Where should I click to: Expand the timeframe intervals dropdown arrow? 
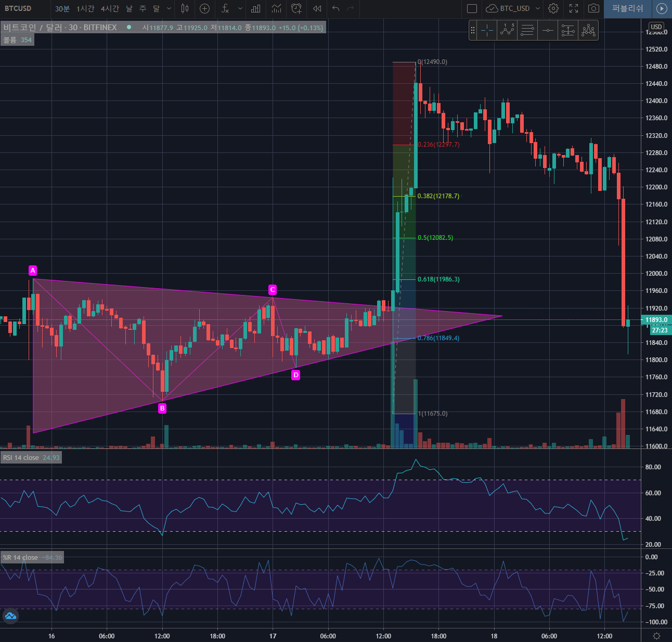click(169, 8)
